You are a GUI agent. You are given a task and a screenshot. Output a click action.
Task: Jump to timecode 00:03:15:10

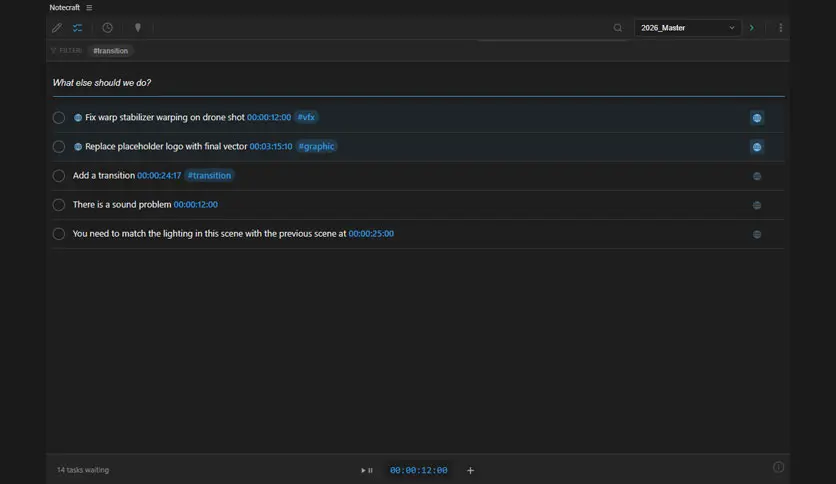coord(271,146)
